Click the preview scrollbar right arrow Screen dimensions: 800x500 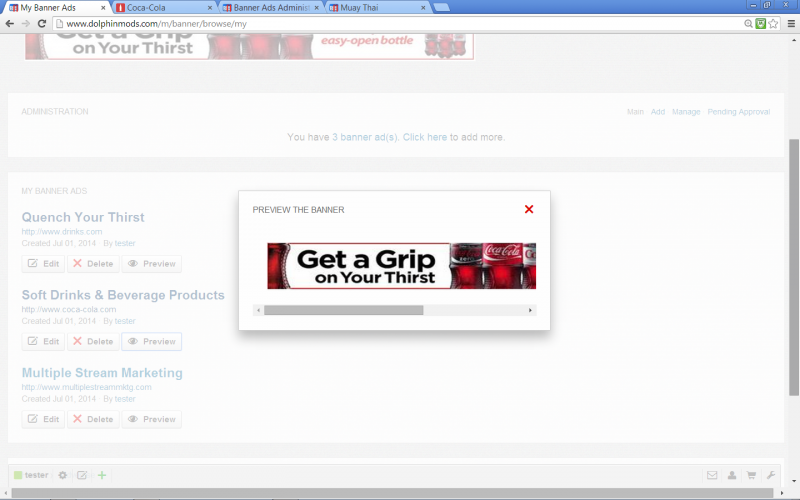530,310
